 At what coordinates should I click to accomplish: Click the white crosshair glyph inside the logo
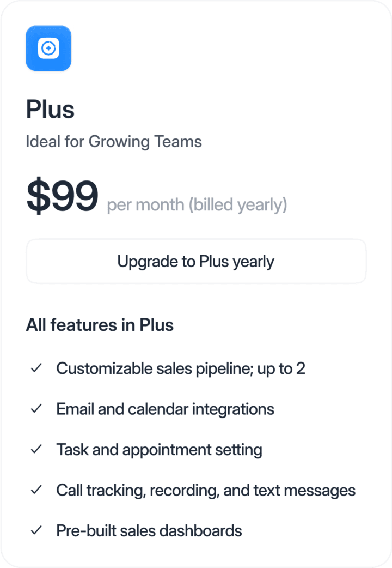48,49
